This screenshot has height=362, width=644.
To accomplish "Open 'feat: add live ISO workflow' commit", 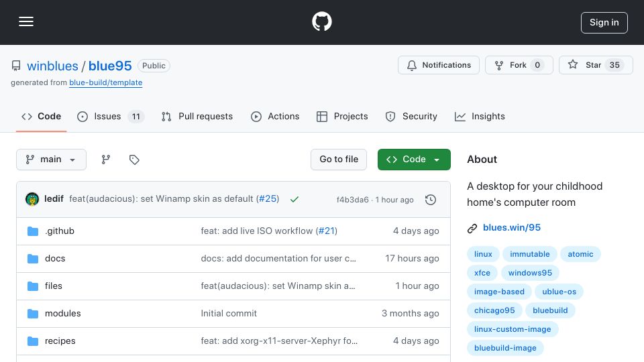I will click(x=257, y=231).
